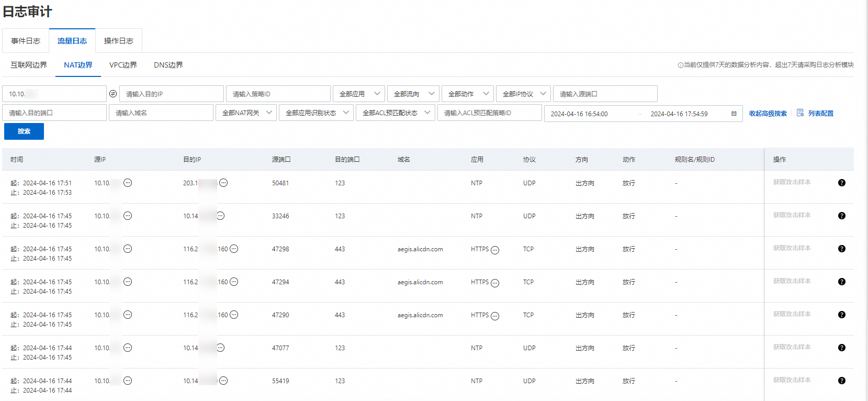Click the help icon in the row with port 47290
Screen dimensions: 868x401
tap(842, 315)
